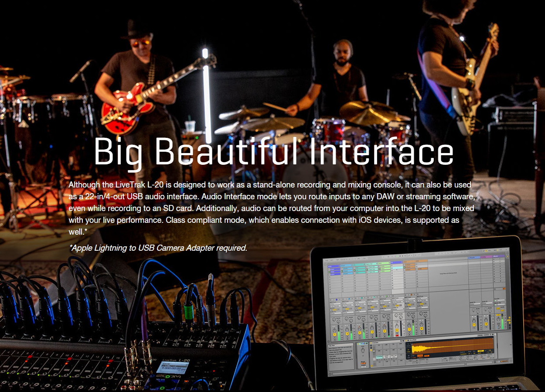Click the red record arm button in Ableton
The image size is (545, 392).
point(396,334)
